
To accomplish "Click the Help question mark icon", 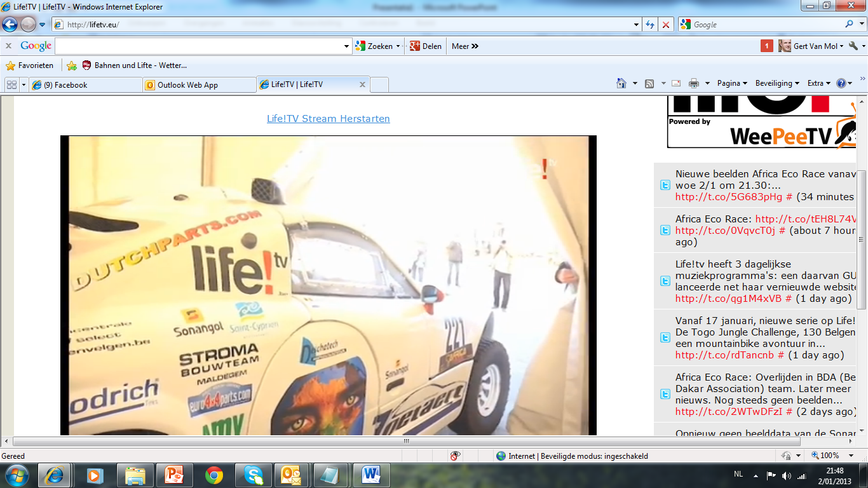I will [x=841, y=83].
